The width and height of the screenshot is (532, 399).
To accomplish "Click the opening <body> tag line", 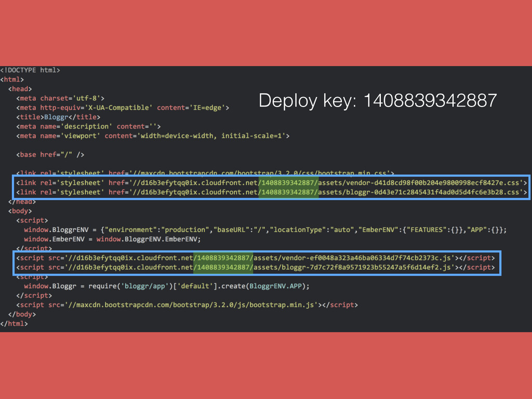I will (20, 211).
